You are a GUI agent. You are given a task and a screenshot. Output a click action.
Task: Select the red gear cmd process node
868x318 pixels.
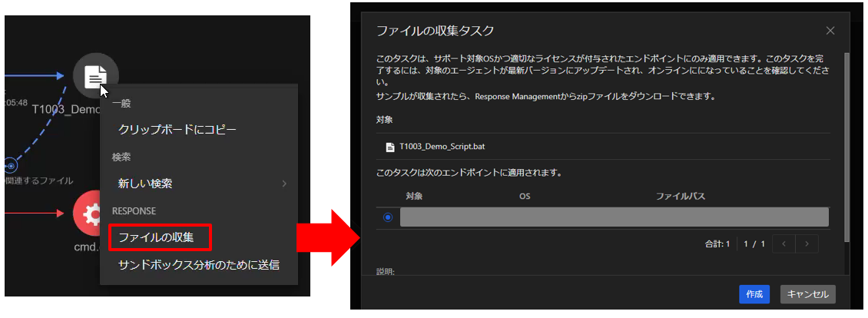[93, 214]
